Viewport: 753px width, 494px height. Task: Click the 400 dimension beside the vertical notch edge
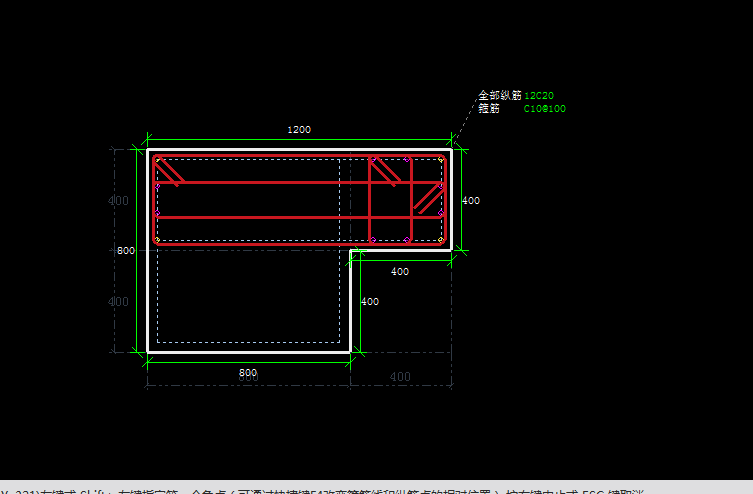click(x=370, y=301)
